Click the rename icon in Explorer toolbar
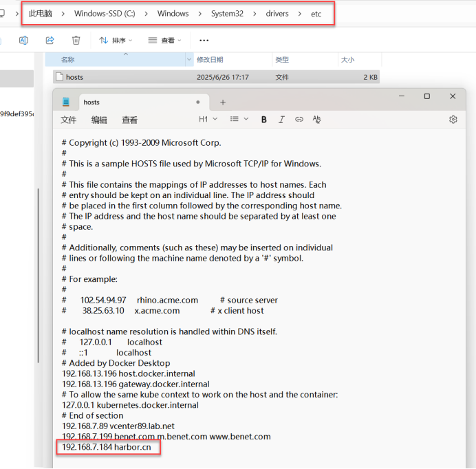476x469 pixels. tap(23, 41)
